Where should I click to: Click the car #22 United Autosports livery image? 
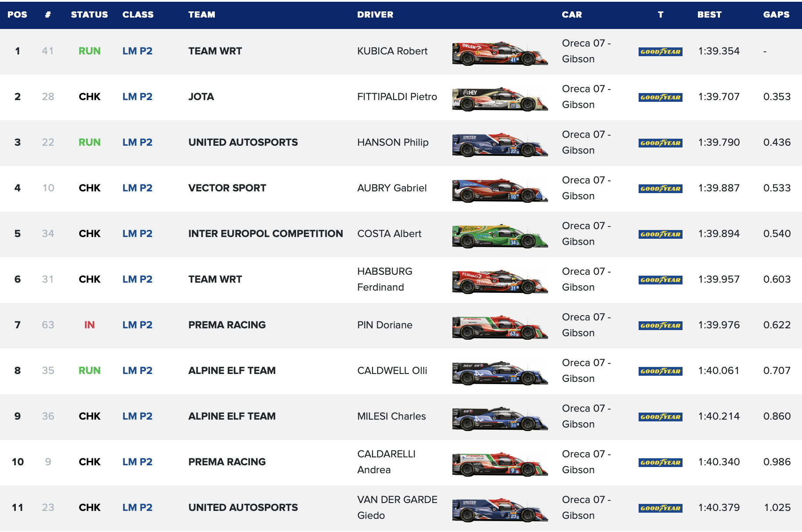tap(500, 145)
